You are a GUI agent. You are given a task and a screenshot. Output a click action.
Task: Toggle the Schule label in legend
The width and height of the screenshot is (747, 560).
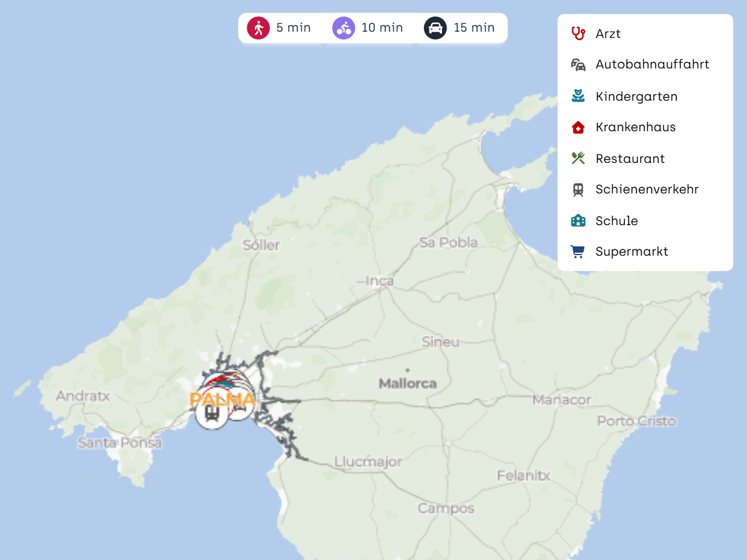(616, 221)
